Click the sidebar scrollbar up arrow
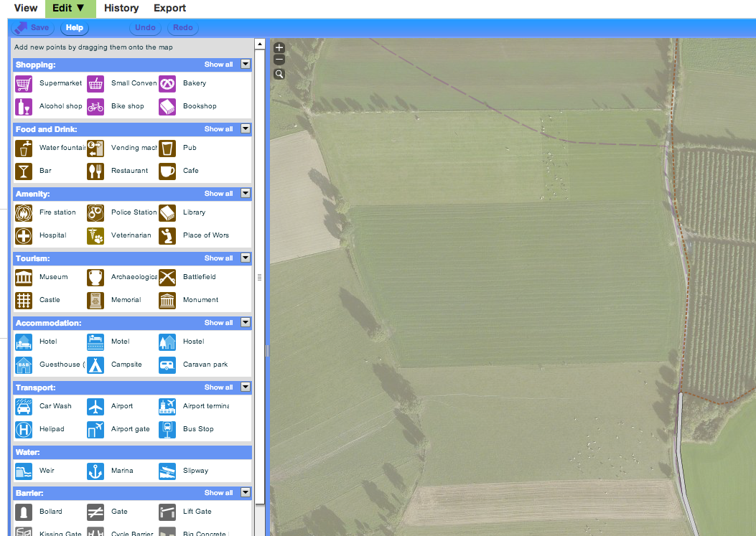Viewport: 756px width, 536px height. [x=259, y=44]
